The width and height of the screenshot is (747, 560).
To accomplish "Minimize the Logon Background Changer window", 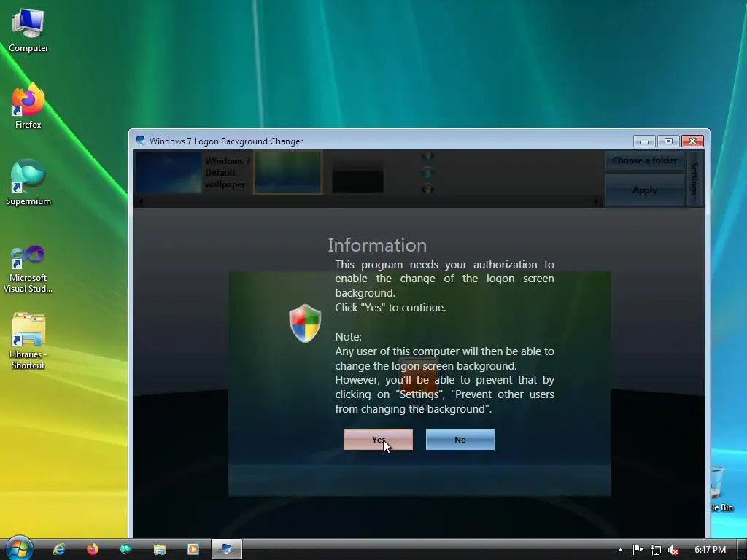I will pyautogui.click(x=644, y=141).
